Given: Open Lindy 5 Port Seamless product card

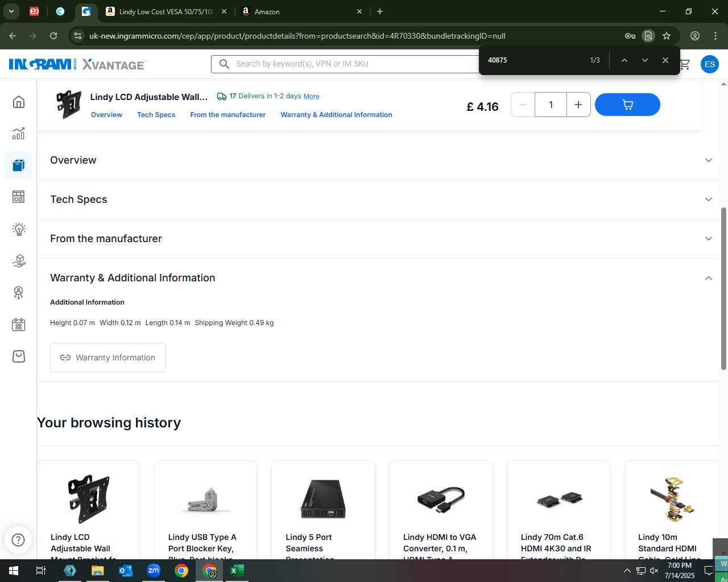Looking at the screenshot, I should 323,509.
